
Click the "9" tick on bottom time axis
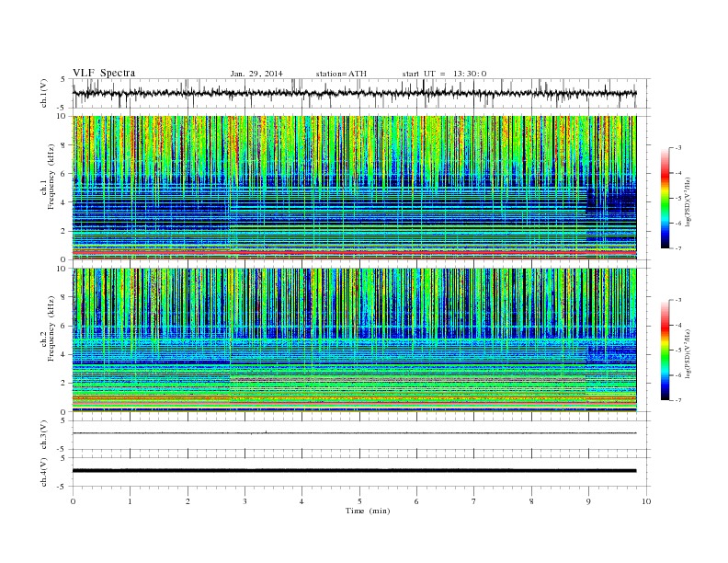tap(588, 501)
